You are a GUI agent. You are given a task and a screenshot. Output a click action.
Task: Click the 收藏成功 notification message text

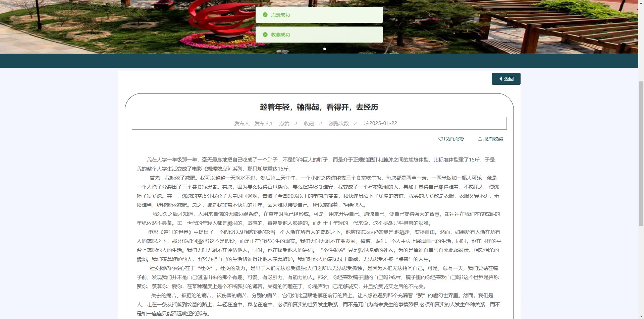click(x=280, y=35)
